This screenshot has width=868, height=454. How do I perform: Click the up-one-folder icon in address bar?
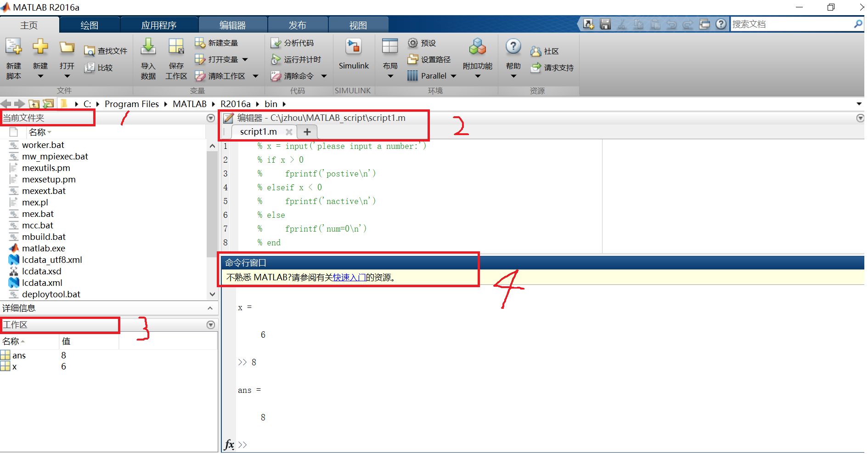coord(34,104)
